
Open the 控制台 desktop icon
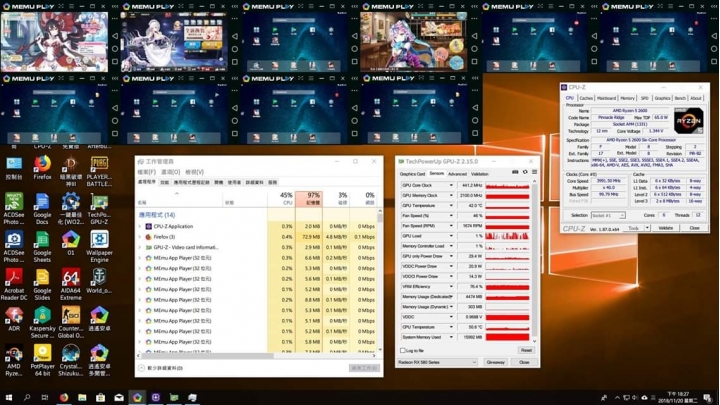[x=14, y=168]
